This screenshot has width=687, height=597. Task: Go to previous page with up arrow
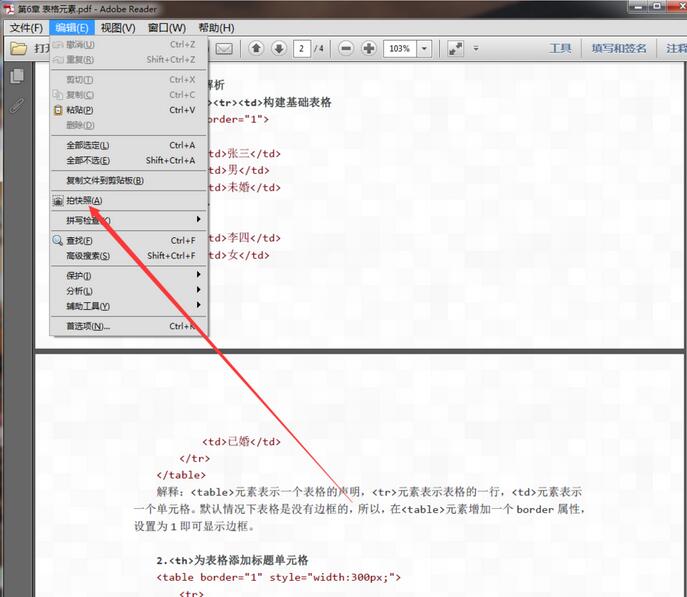(x=256, y=48)
